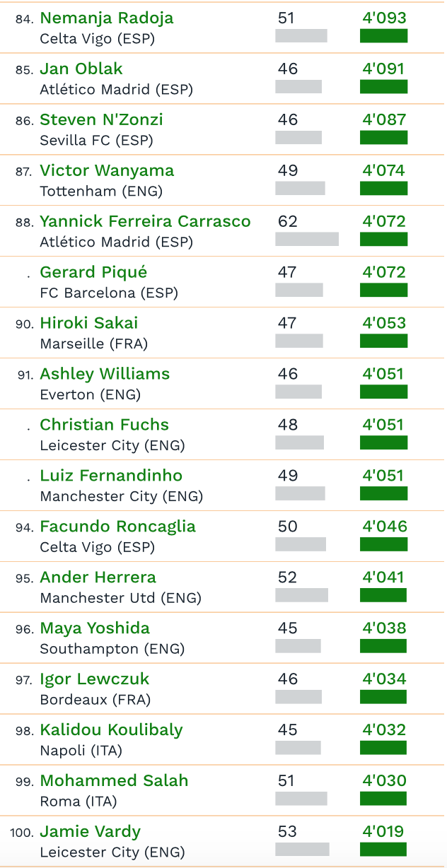Select the Hiroki Sakai link
This screenshot has width=447, height=868.
tap(89, 324)
